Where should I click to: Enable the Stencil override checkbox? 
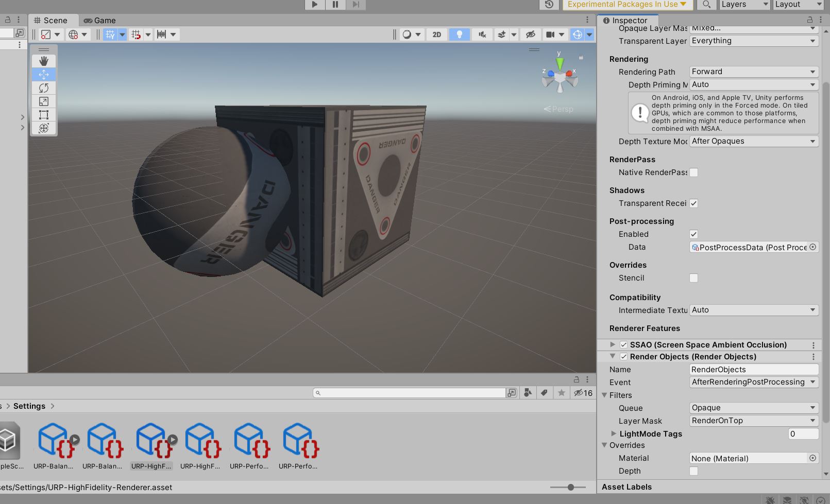click(693, 277)
